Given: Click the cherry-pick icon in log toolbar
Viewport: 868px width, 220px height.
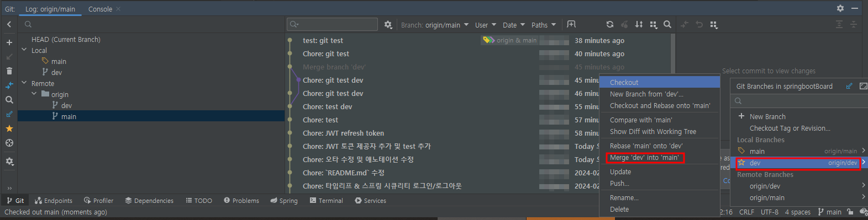Looking at the screenshot, I should point(624,24).
